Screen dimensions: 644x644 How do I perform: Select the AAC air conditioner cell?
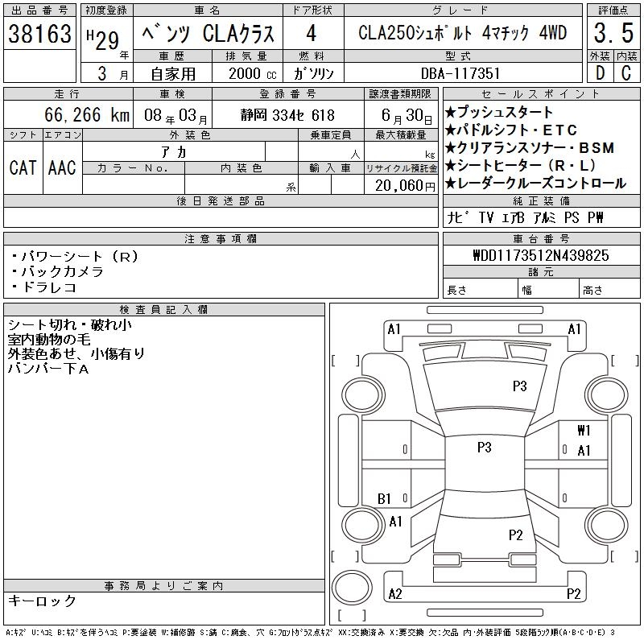pyautogui.click(x=62, y=167)
